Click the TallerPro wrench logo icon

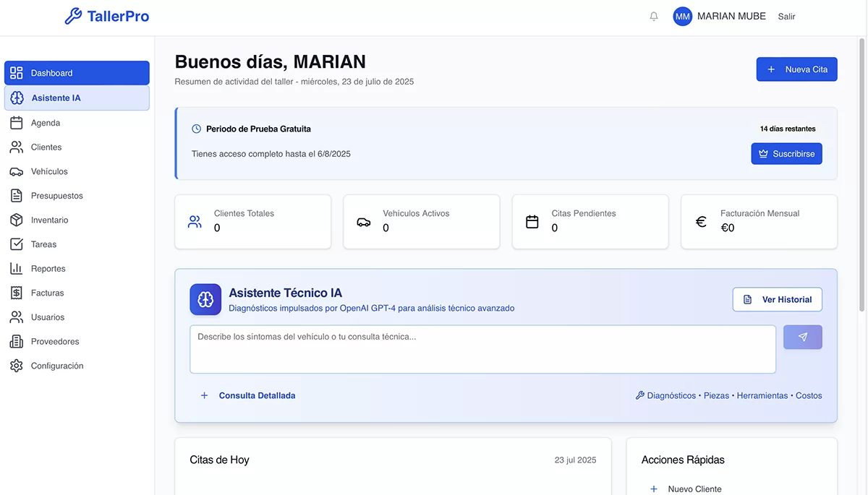coord(73,16)
